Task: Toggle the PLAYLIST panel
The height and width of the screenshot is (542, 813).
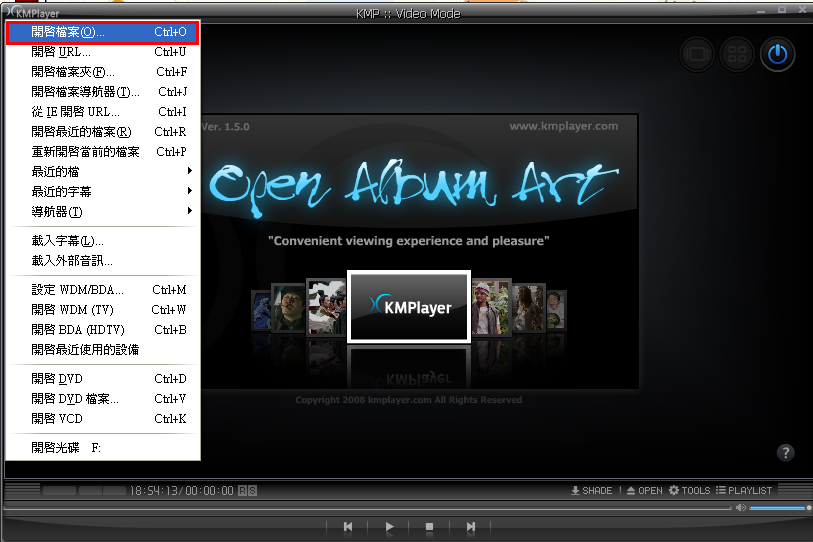Action: [743, 490]
